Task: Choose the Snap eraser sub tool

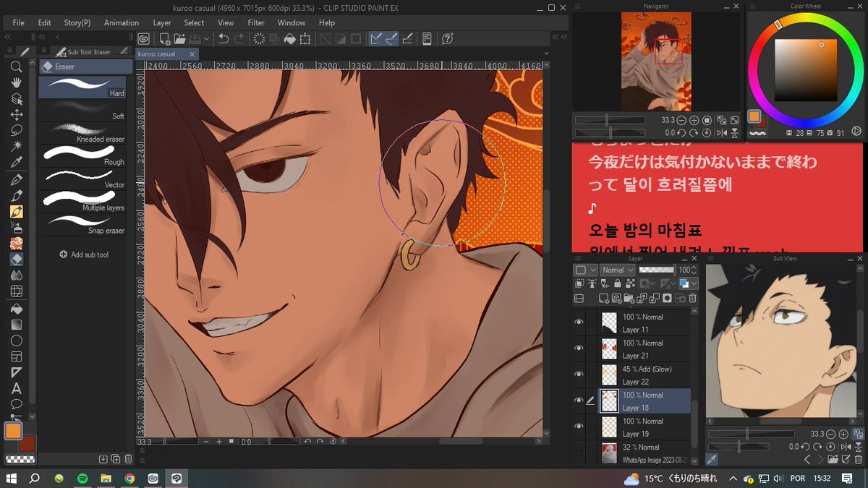Action: (x=82, y=225)
